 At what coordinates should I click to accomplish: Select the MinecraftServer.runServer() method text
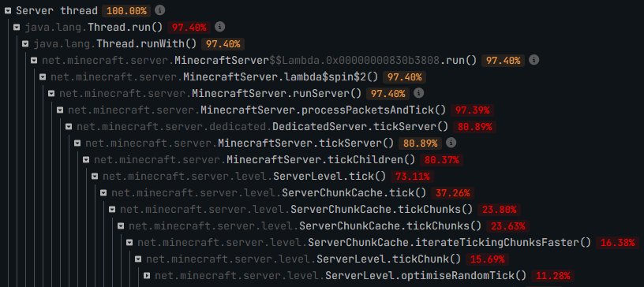click(x=210, y=94)
